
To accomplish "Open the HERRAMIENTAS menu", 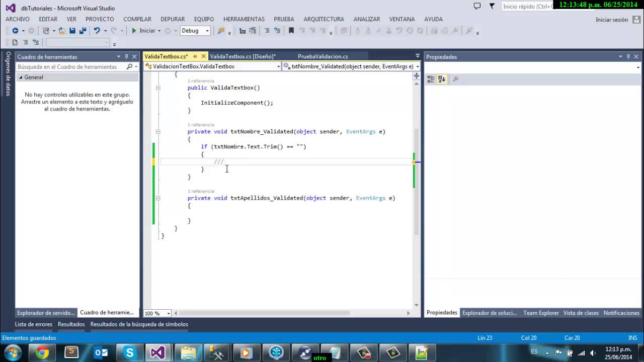I will coord(244,19).
